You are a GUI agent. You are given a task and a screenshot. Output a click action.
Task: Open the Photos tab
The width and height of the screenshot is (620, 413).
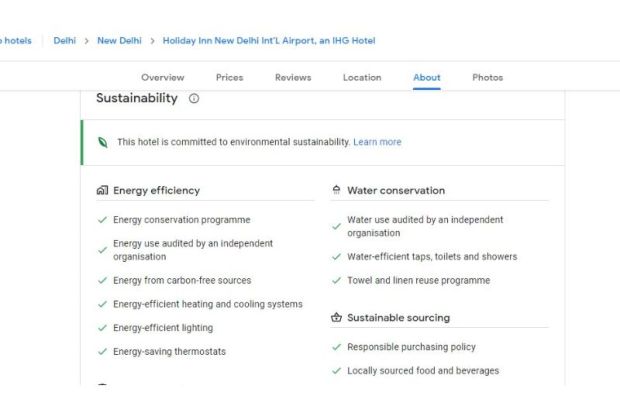(488, 78)
